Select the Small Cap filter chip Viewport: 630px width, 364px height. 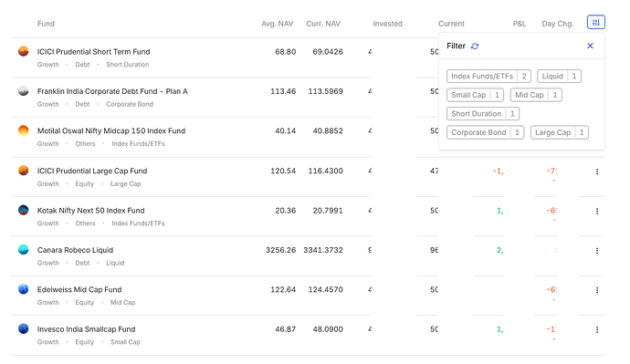click(x=475, y=95)
